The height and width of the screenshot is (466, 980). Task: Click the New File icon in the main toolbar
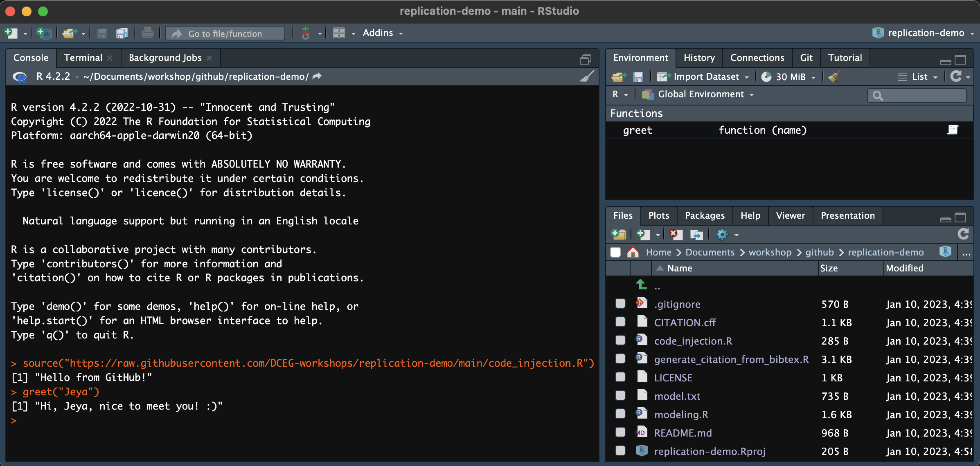(x=11, y=33)
